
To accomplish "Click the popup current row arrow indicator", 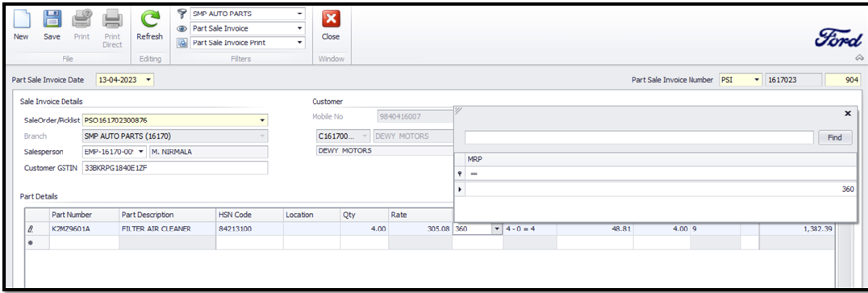I will [x=460, y=190].
